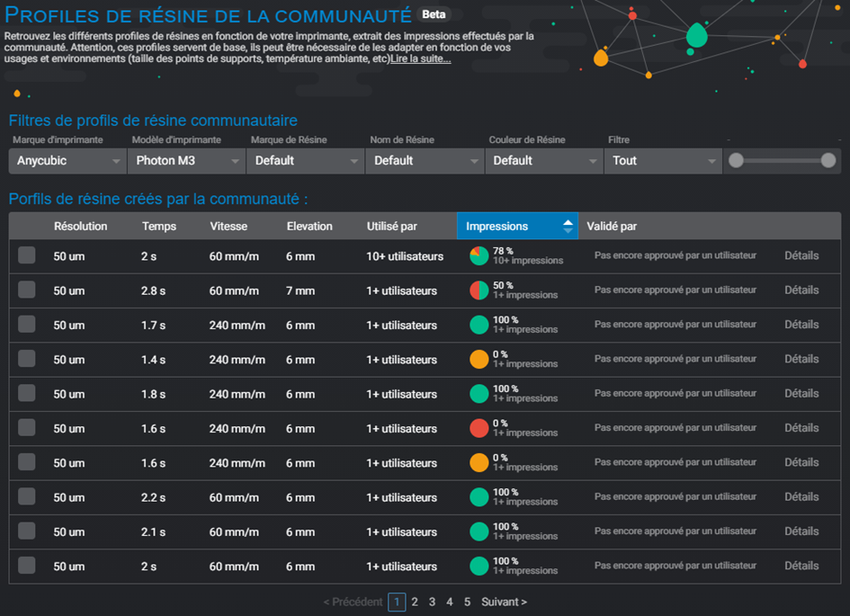850x616 pixels.
Task: Sort by the Elevation column header
Action: 309,226
